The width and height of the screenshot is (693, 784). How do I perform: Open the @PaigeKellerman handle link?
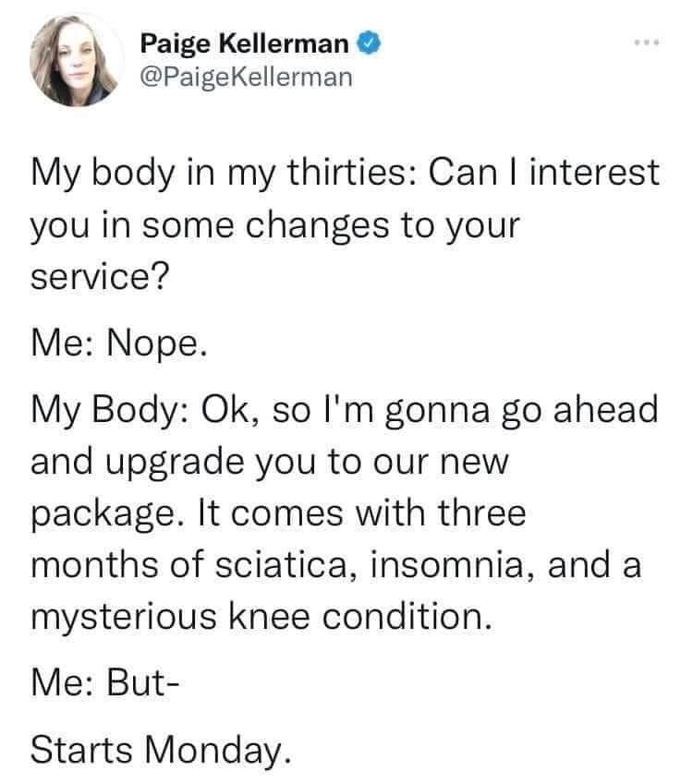(x=246, y=75)
